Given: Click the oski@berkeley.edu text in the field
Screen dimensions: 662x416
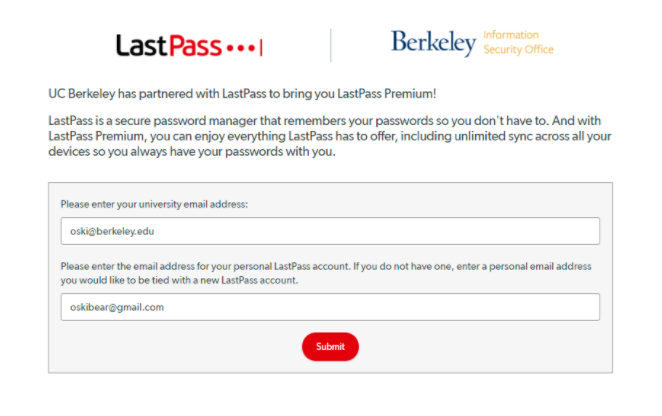Looking at the screenshot, I should point(112,231).
